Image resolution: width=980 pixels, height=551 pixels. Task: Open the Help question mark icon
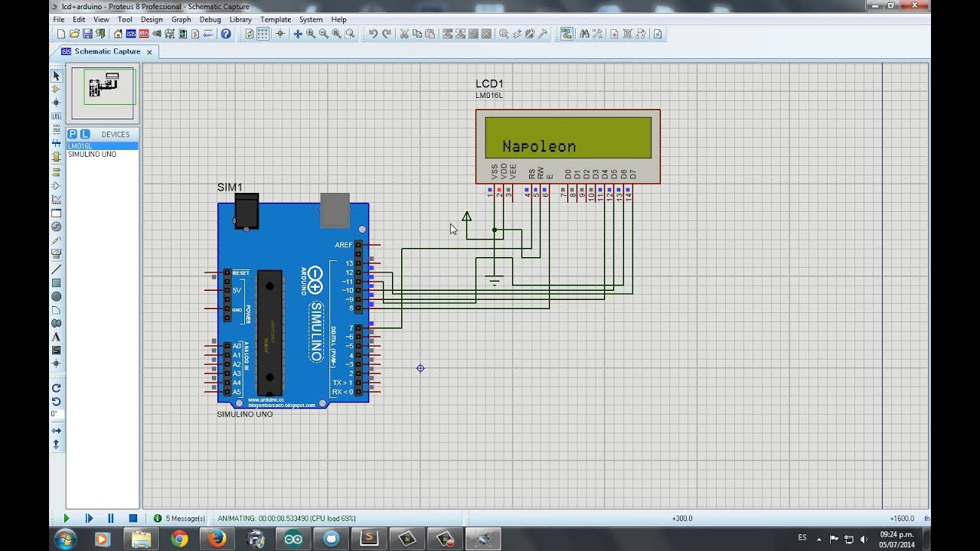pyautogui.click(x=226, y=34)
